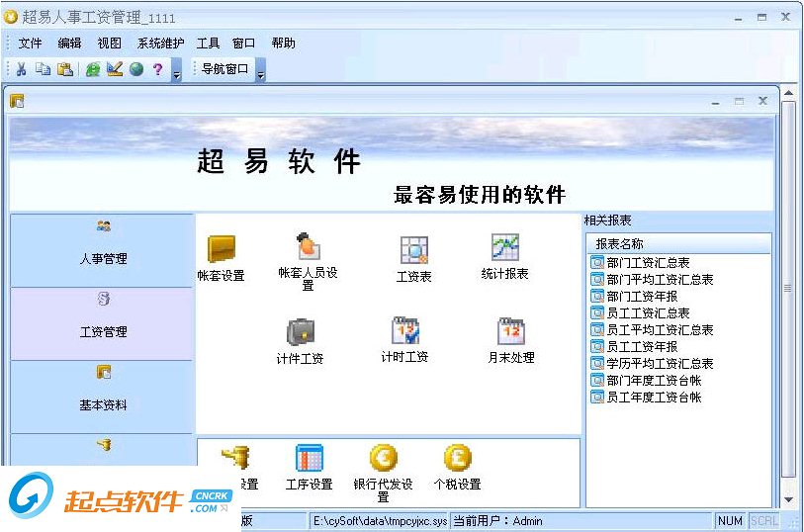This screenshot has width=804, height=532.
Task: Click the NUM indicator in status bar
Action: (730, 521)
